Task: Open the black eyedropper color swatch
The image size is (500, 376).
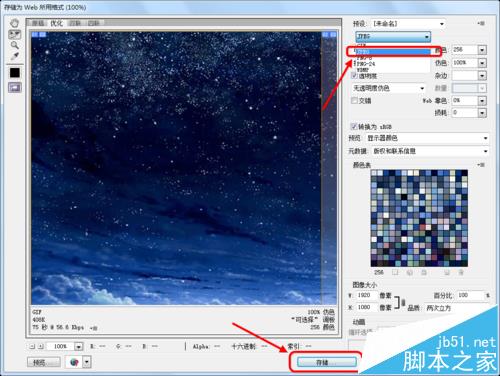Action: (x=15, y=73)
